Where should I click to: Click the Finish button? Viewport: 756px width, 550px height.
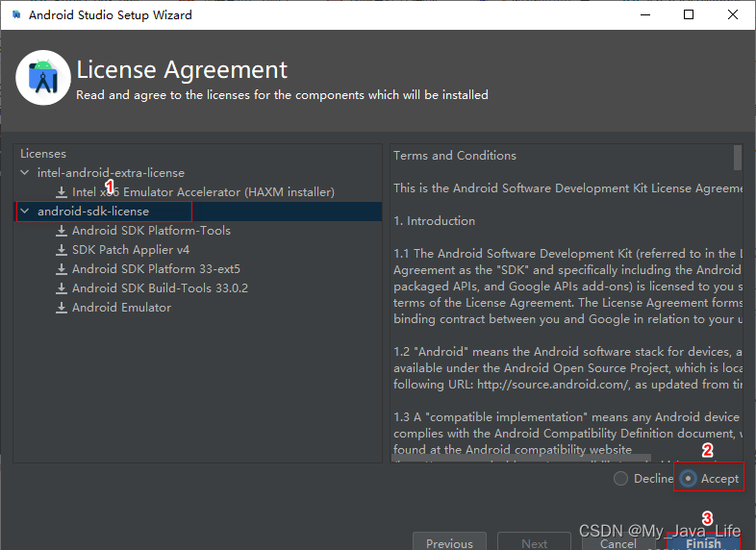pos(703,542)
